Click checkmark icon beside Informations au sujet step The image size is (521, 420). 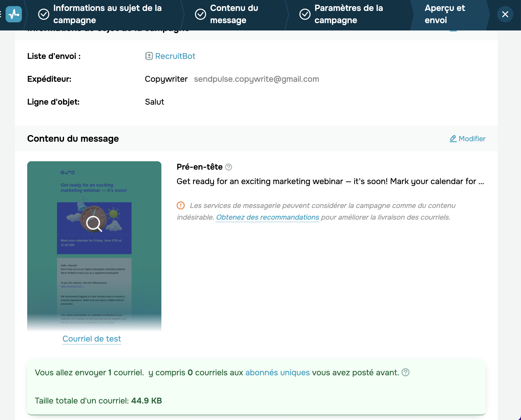[x=44, y=14]
